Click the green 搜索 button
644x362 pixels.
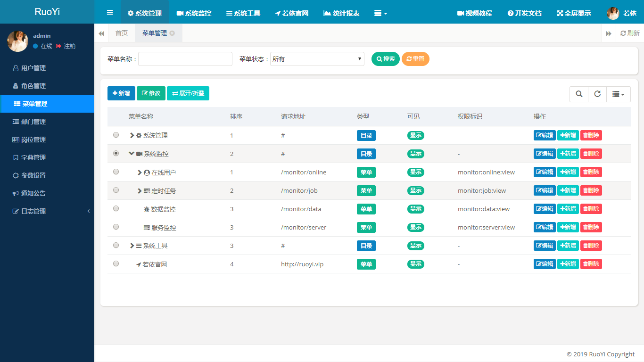385,59
